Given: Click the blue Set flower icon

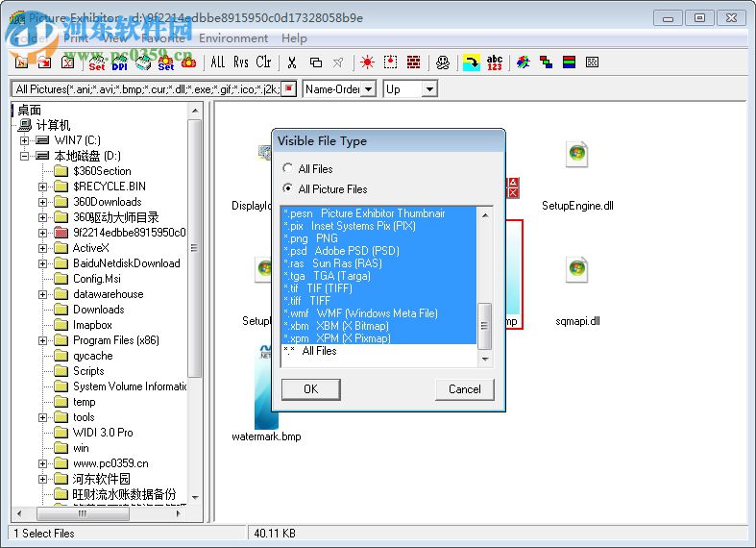Looking at the screenshot, I should (166, 62).
